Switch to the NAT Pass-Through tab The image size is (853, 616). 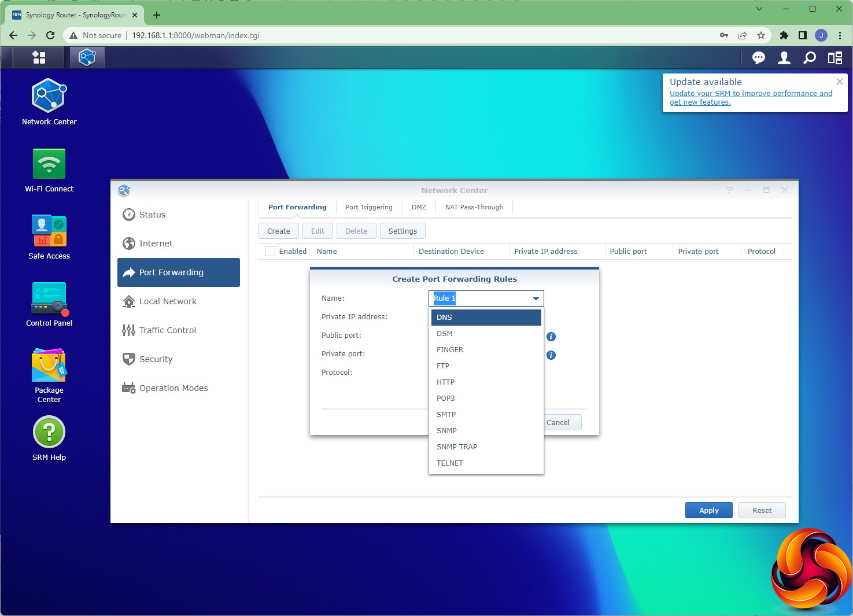point(474,207)
